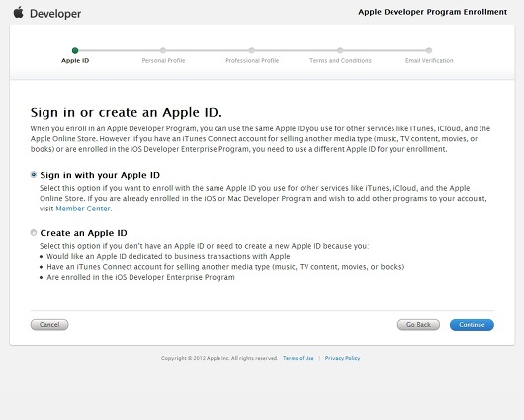
Task: Click the 'Email Verification' step label
Action: (x=429, y=61)
